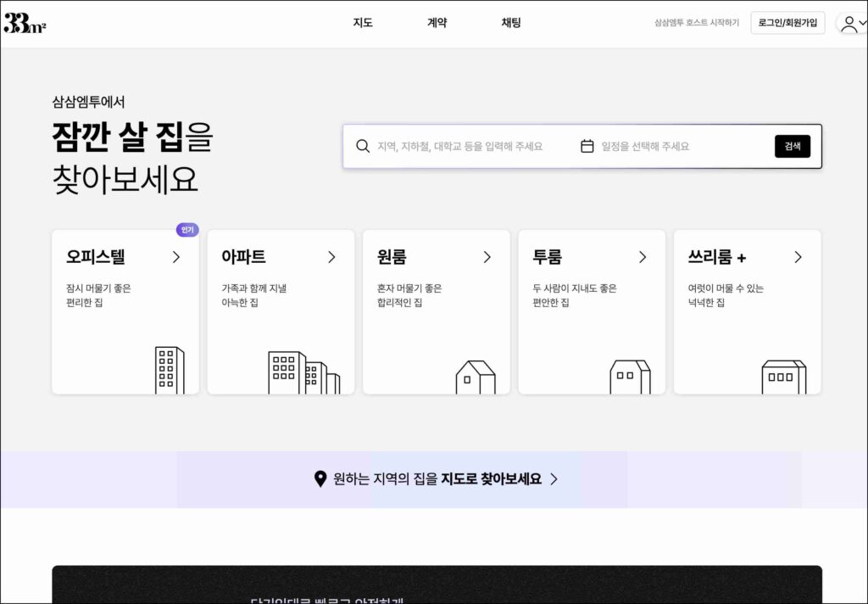
Task: Click the 33m² logo
Action: point(25,23)
